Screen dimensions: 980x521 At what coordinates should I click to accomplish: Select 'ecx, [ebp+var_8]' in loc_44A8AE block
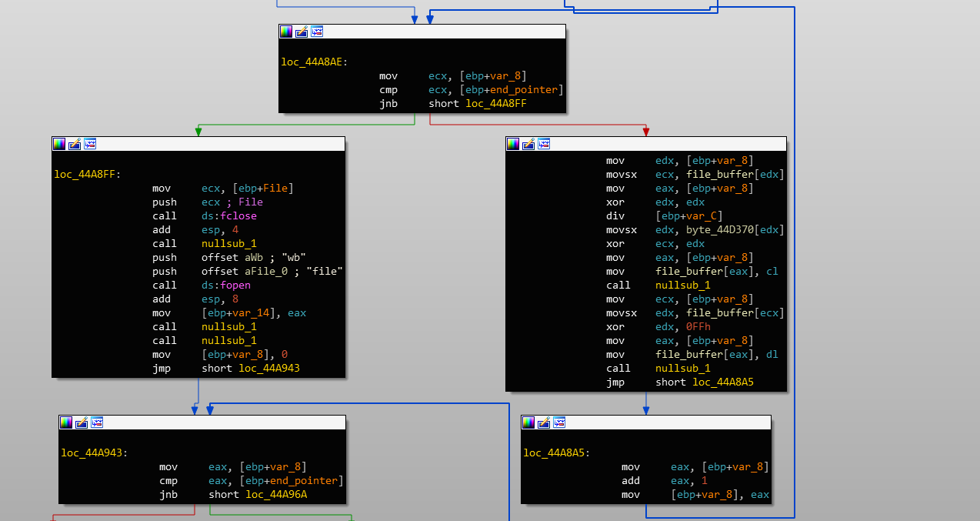(x=478, y=76)
